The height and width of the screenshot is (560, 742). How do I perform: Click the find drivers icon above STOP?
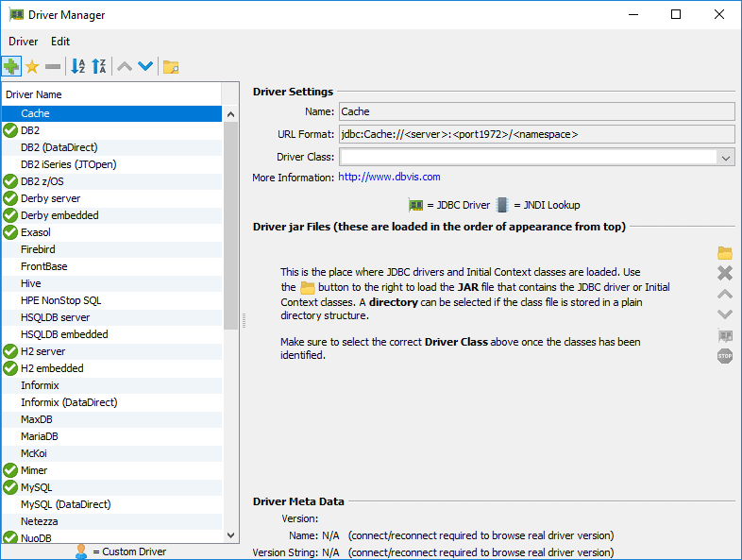[724, 335]
